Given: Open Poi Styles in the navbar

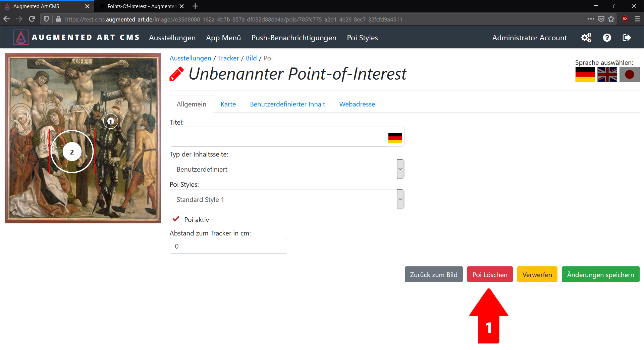Looking at the screenshot, I should pyautogui.click(x=362, y=38).
